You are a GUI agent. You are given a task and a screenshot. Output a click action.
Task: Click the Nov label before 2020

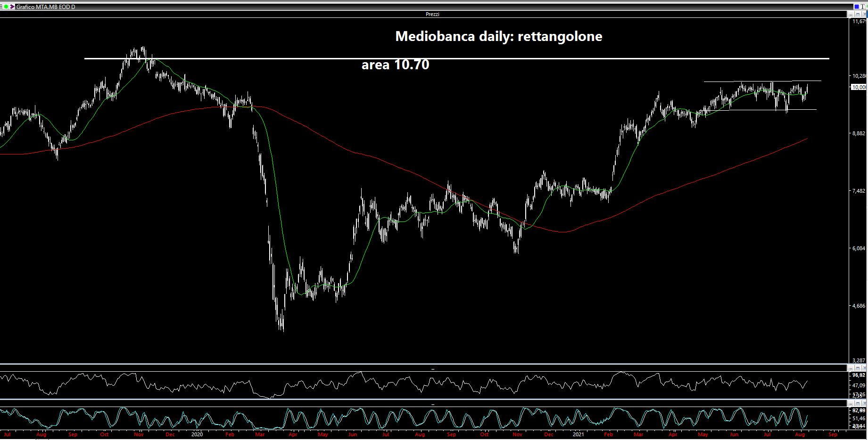pos(139,434)
